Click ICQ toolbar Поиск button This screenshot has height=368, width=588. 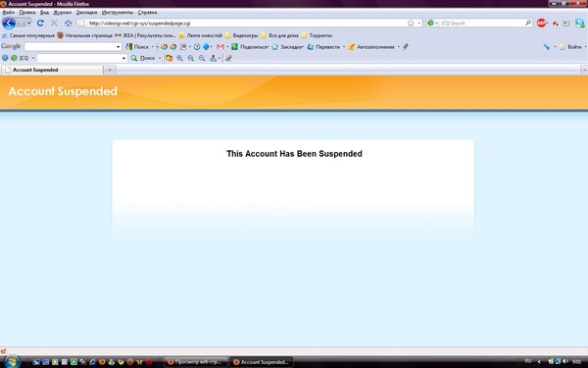[x=143, y=58]
